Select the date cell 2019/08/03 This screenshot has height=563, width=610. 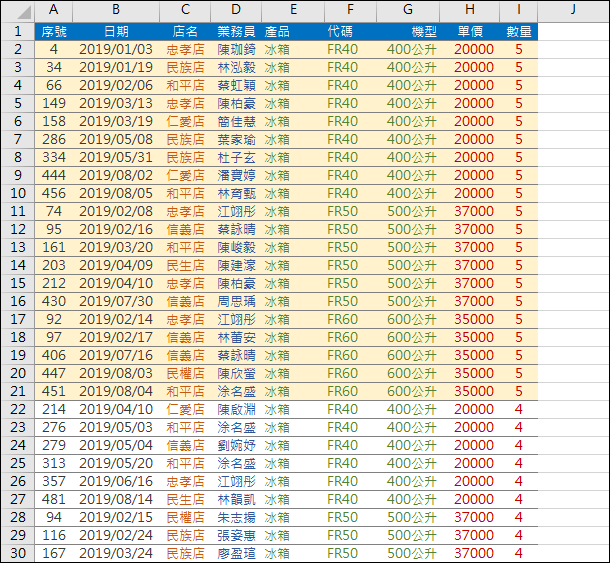point(116,373)
